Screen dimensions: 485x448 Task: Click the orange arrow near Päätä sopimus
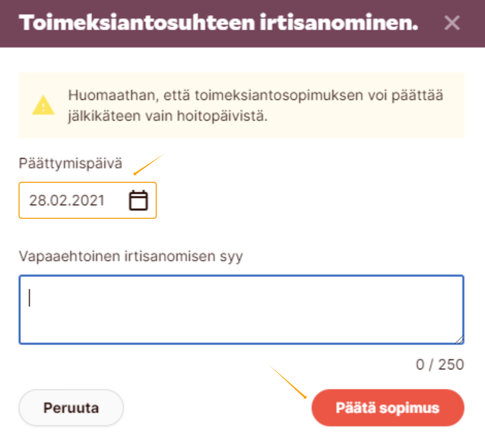(x=288, y=382)
